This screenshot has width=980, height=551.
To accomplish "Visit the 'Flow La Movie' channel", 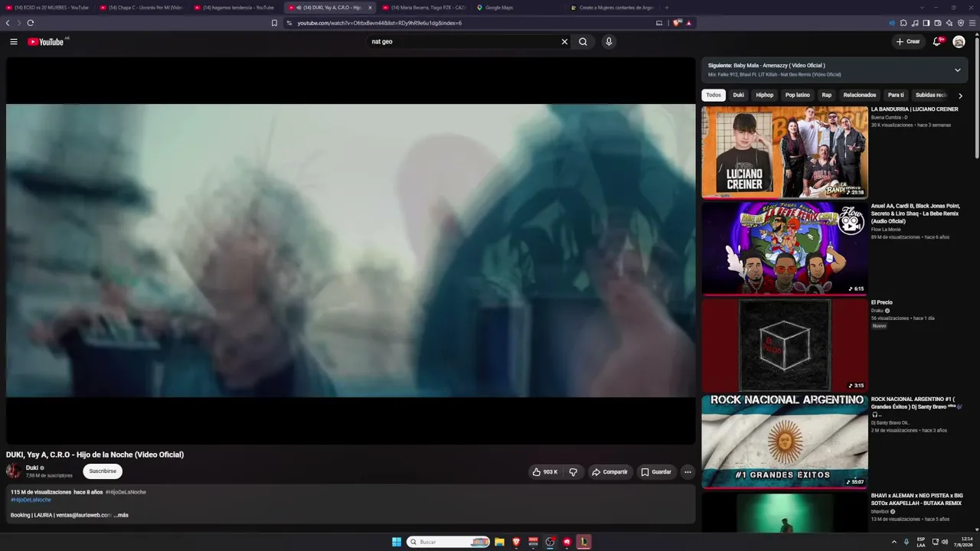I will pos(886,230).
